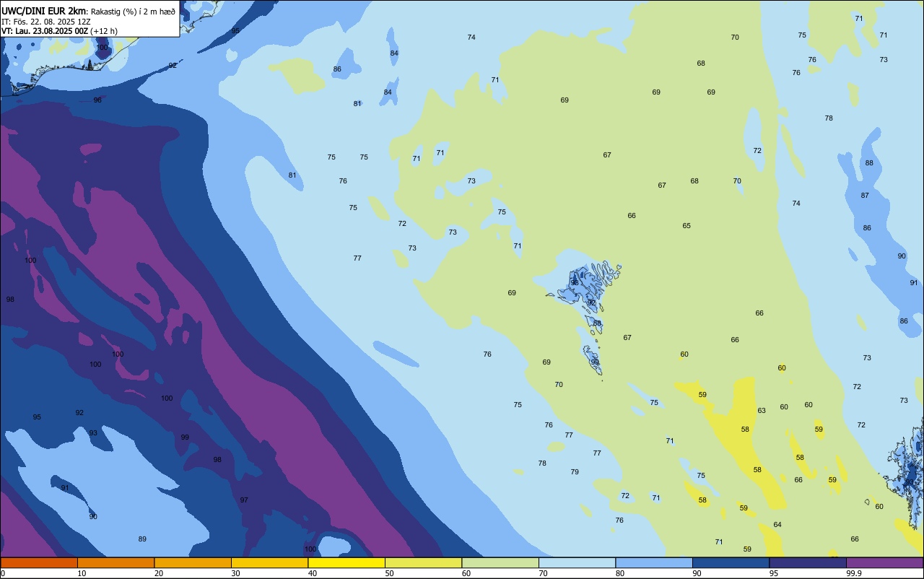Click the dark orange 0–10 legend swatch
The image size is (924, 579).
39,562
